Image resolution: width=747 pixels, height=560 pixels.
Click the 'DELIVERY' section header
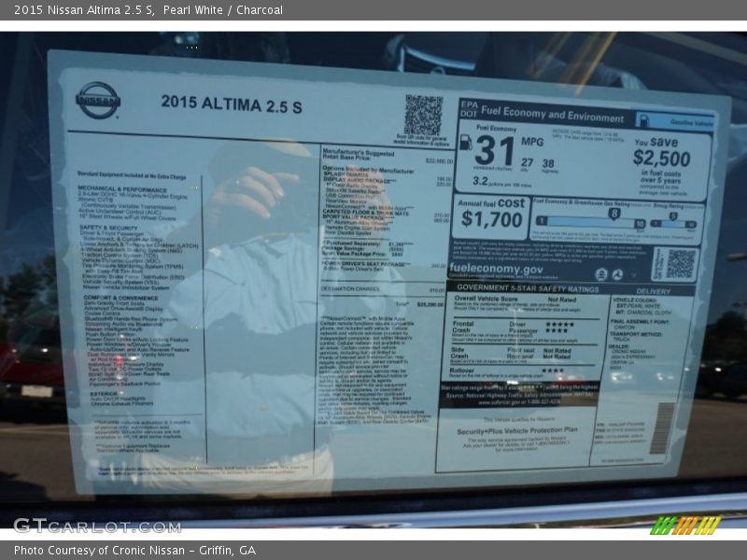pyautogui.click(x=653, y=291)
